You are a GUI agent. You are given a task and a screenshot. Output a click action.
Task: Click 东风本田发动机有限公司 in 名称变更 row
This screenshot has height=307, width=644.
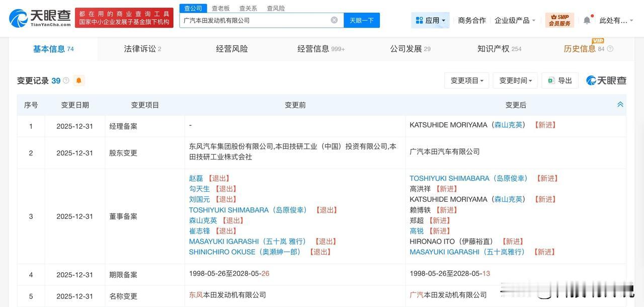coord(227,295)
